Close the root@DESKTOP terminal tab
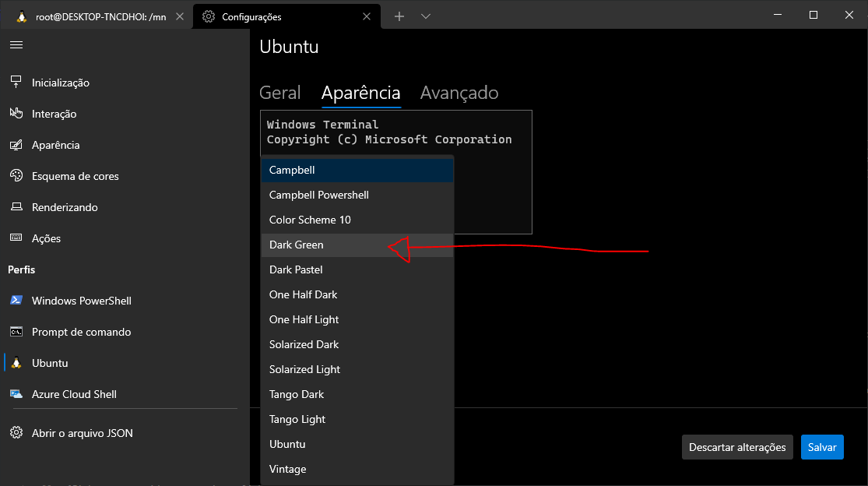The width and height of the screenshot is (868, 486). [179, 16]
